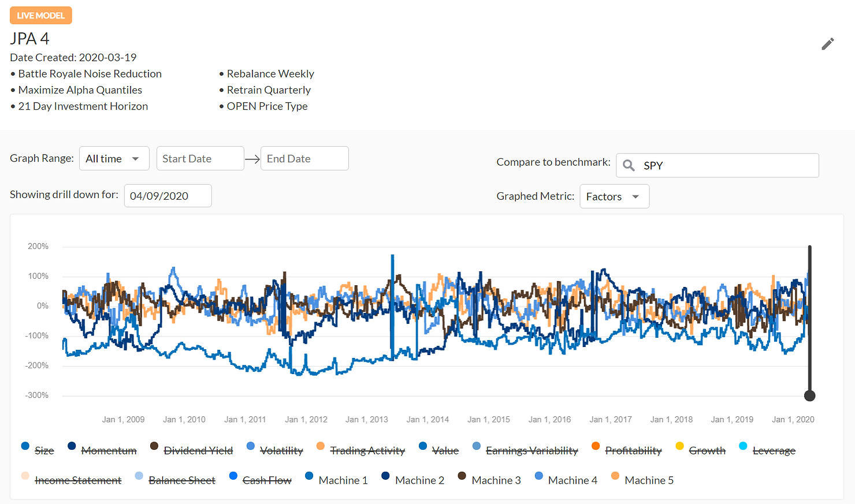The width and height of the screenshot is (855, 504).
Task: Click the 21 Day Investment Horizon text
Action: (x=83, y=106)
